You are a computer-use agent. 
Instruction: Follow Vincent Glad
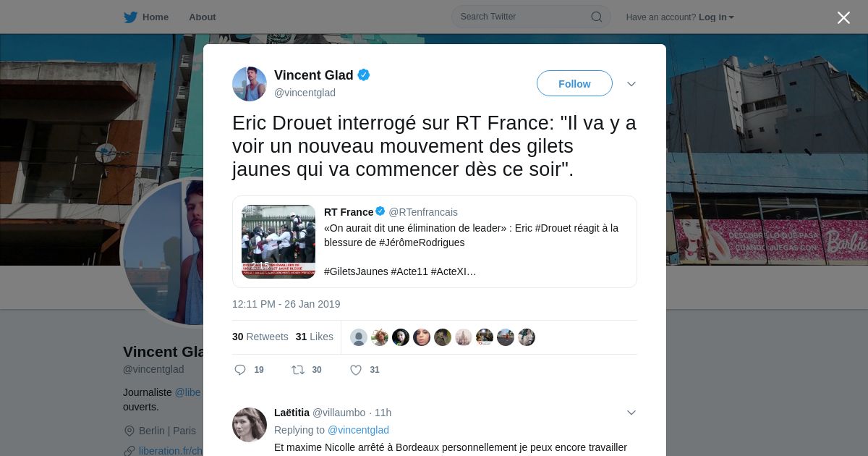(x=574, y=83)
